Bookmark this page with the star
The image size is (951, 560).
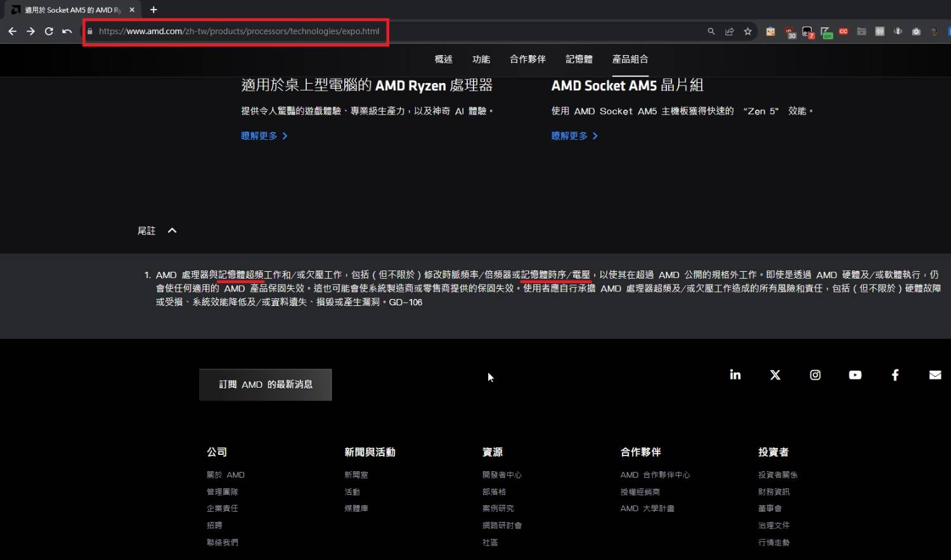(x=748, y=31)
